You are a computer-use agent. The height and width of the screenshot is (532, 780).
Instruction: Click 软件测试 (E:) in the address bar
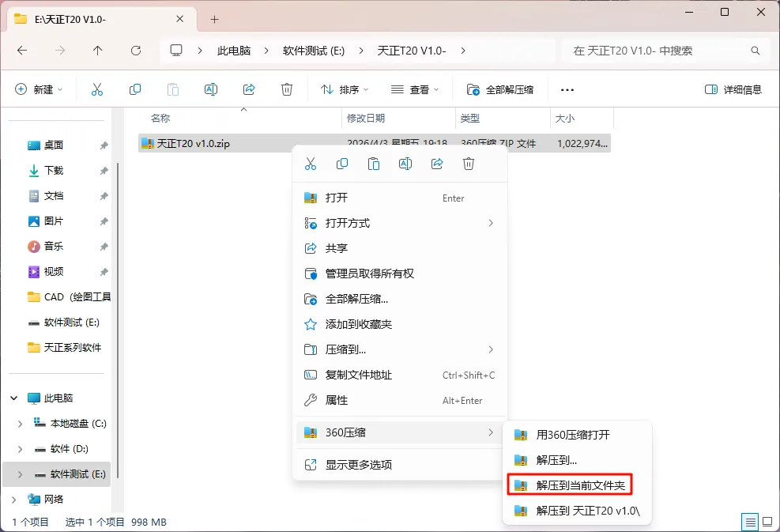(x=314, y=51)
